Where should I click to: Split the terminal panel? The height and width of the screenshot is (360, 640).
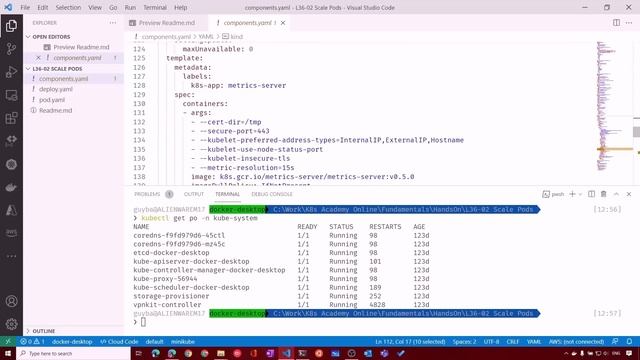point(591,194)
